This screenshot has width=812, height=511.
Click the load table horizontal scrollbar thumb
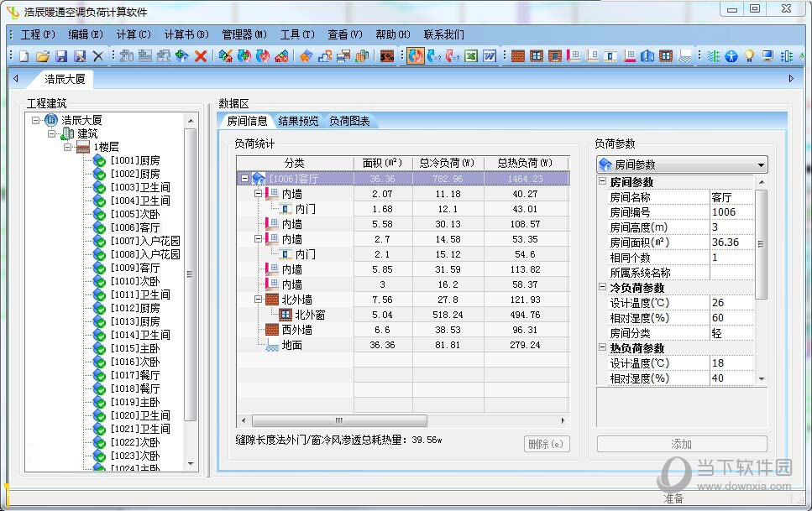[338, 420]
